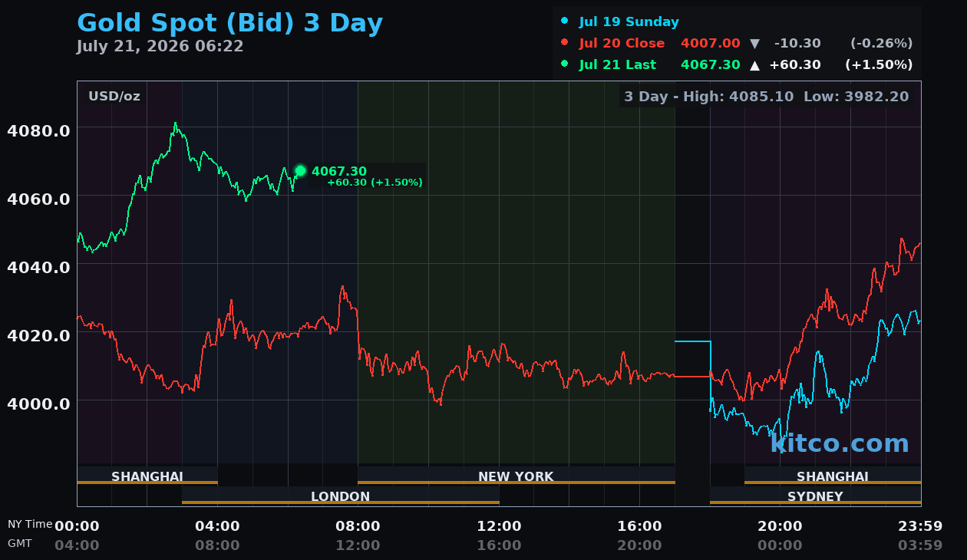Screen dimensions: 967x560
Task: Click the down triangle beside -10.30
Action: tap(754, 44)
